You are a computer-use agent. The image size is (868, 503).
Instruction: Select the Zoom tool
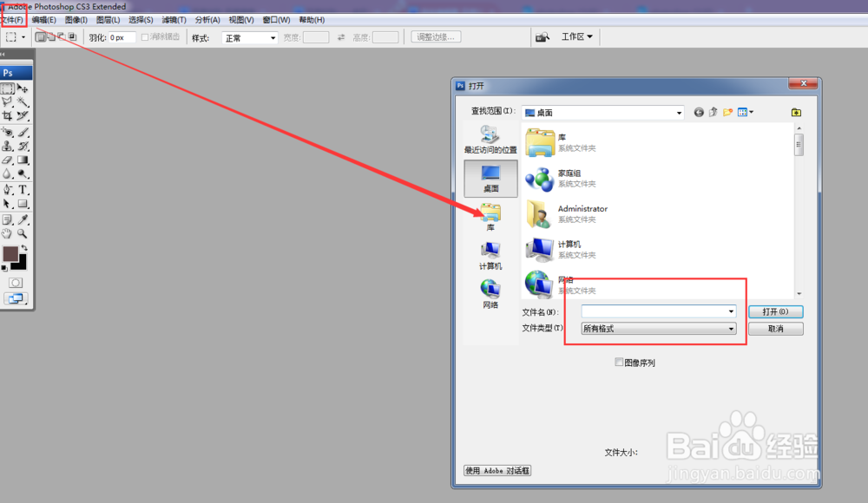click(23, 233)
